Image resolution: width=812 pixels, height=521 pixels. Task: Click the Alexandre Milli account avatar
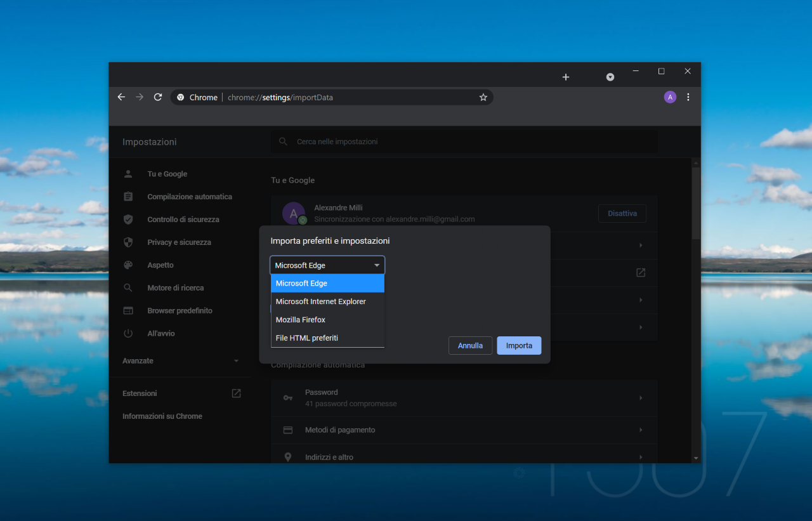point(294,213)
